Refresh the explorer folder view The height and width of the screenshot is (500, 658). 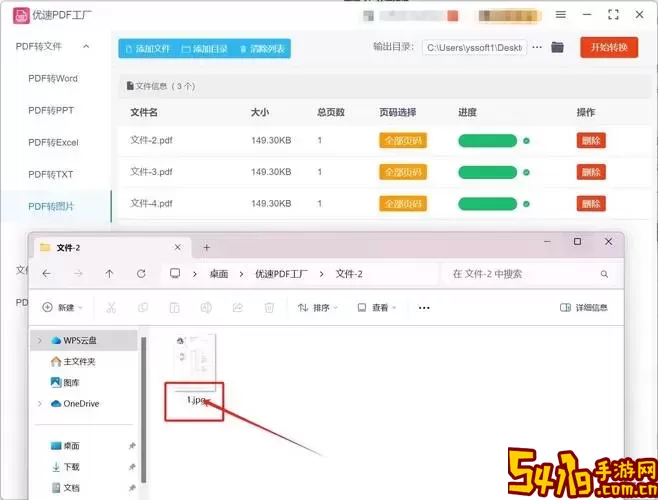point(141,274)
